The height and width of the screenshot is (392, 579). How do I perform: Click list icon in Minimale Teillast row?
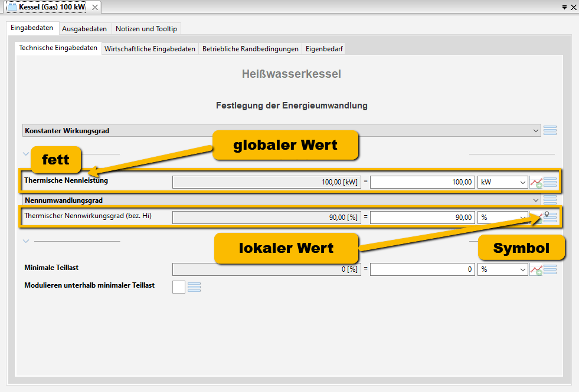click(550, 269)
